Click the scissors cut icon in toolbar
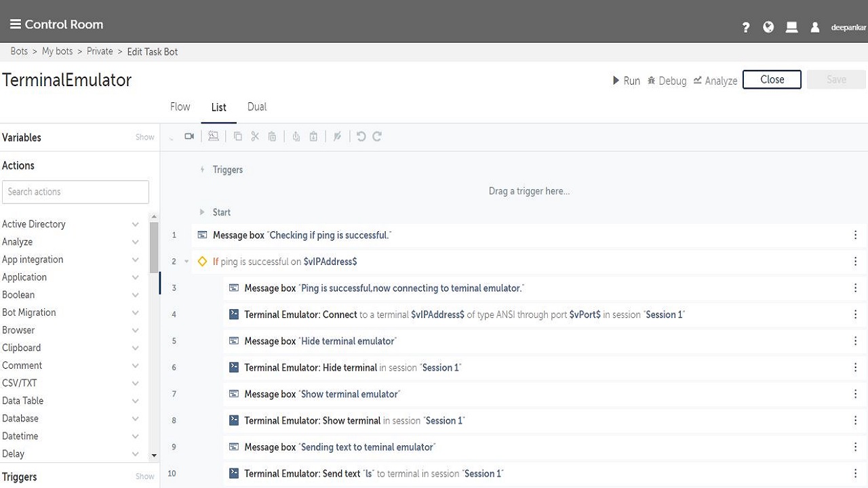868x488 pixels. coord(255,136)
